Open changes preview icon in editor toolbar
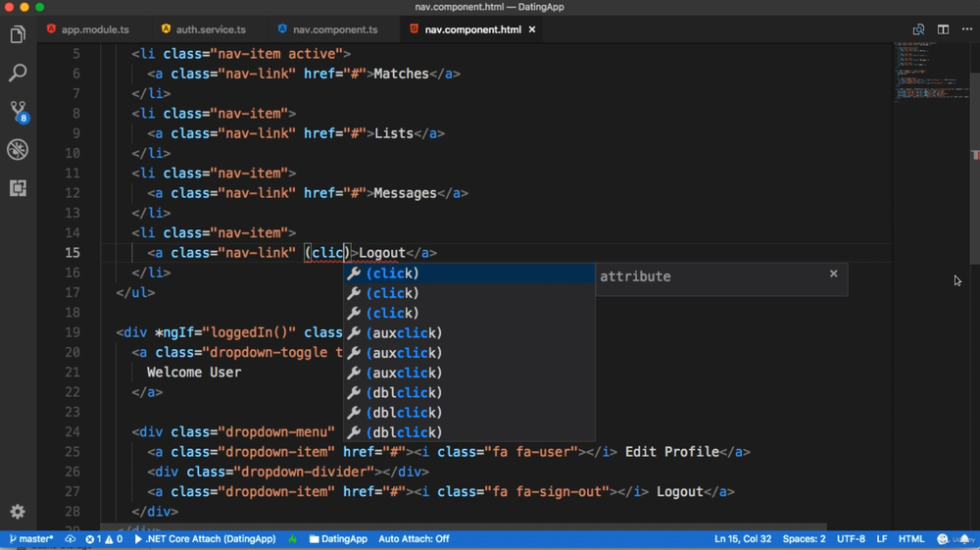980x550 pixels. (918, 29)
